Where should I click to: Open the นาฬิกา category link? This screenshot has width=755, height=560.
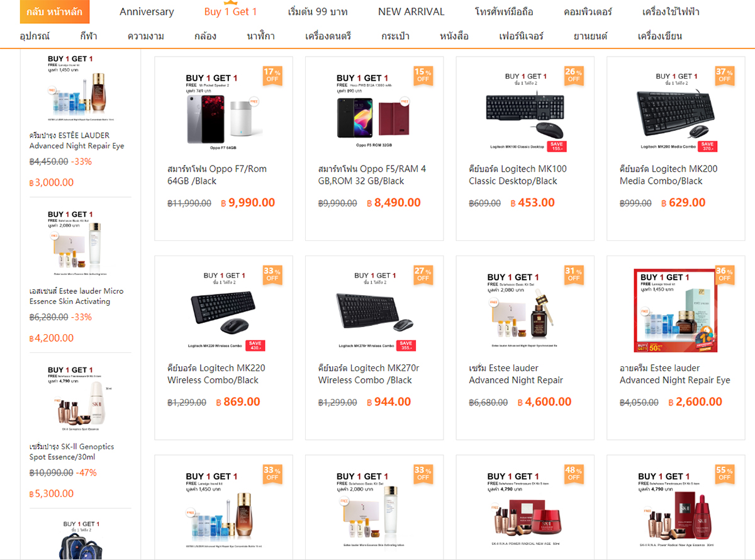click(260, 36)
